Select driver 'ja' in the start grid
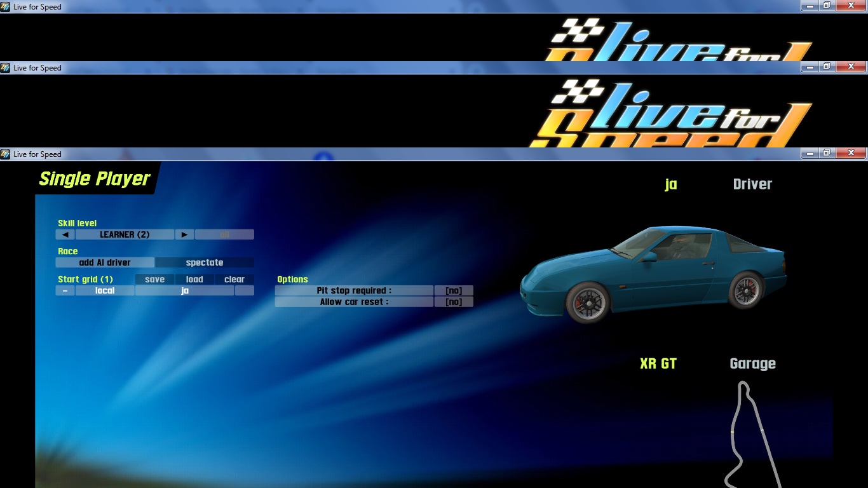The height and width of the screenshot is (488, 868). pos(185,290)
